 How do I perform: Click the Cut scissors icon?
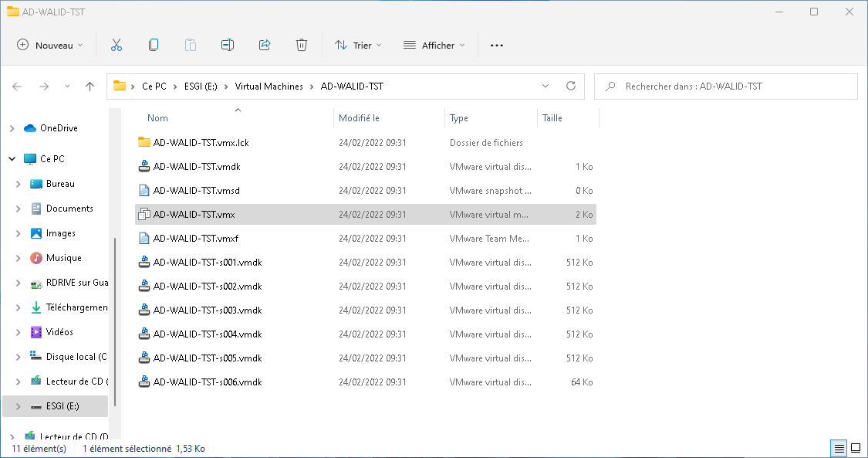[x=117, y=46]
